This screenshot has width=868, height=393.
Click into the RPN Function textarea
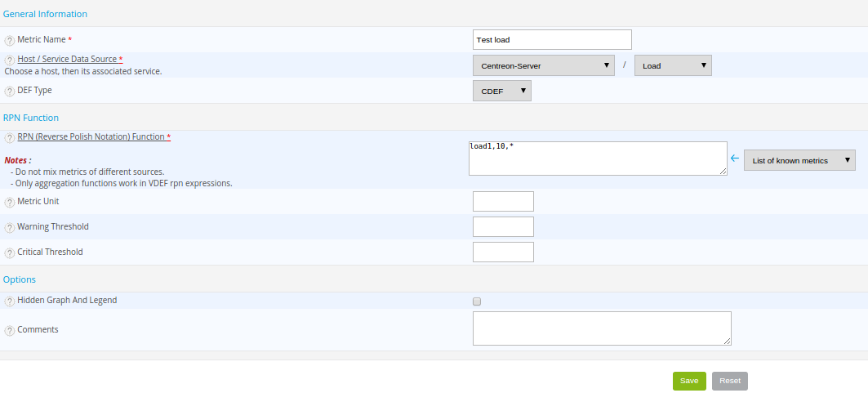pos(597,158)
